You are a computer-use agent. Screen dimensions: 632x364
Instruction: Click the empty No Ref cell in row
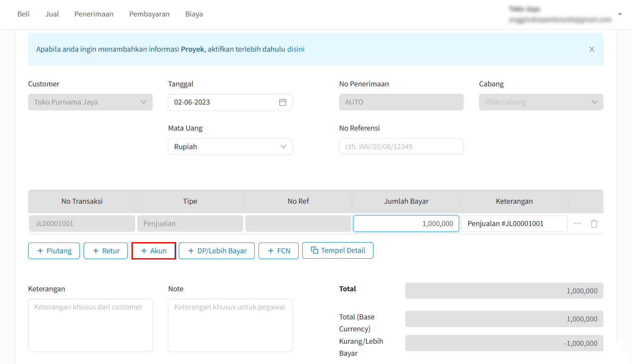298,224
